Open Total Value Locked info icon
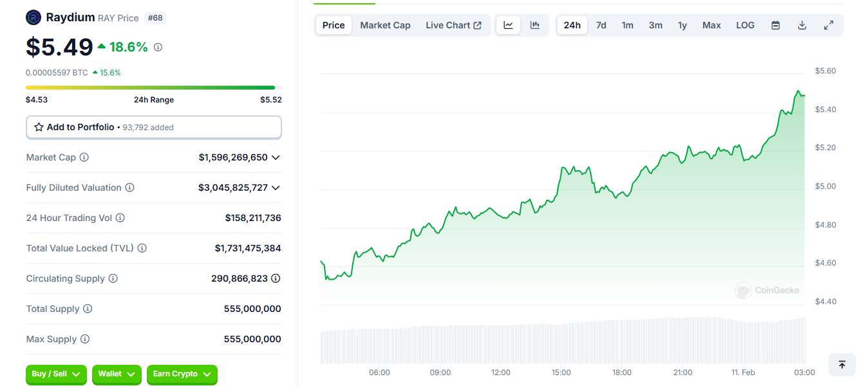The height and width of the screenshot is (388, 868). [142, 248]
